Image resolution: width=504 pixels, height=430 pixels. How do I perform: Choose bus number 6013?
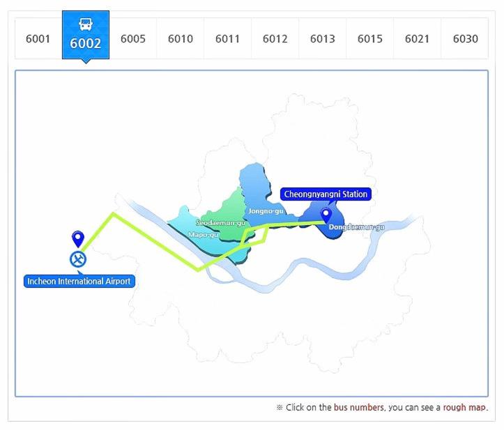(323, 38)
